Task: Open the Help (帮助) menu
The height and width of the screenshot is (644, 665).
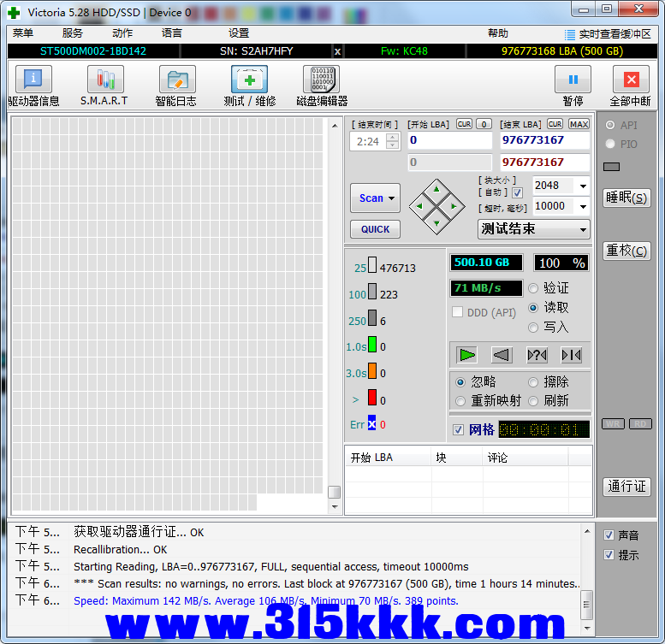Action: pos(498,33)
